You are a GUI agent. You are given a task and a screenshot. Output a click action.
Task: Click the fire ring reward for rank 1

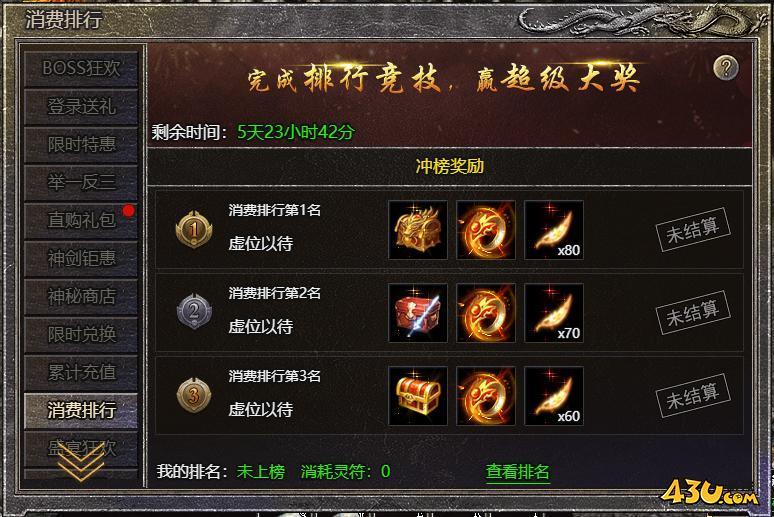(x=486, y=230)
